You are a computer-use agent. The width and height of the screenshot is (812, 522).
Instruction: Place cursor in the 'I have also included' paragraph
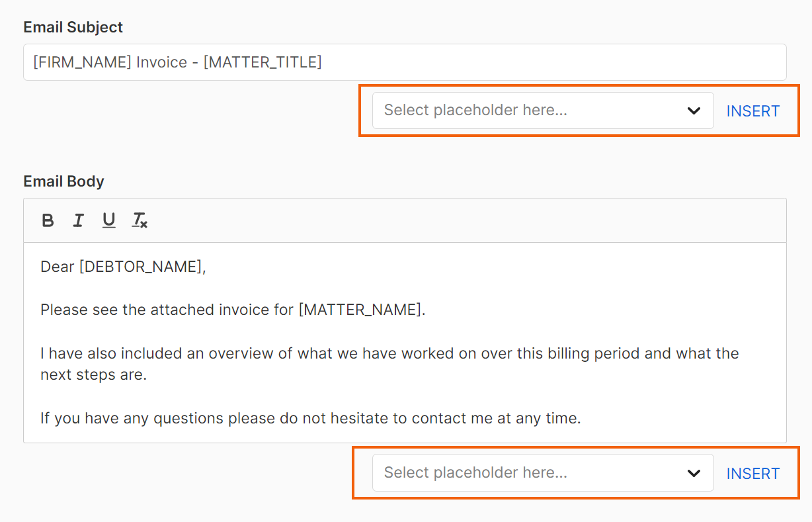pos(389,364)
